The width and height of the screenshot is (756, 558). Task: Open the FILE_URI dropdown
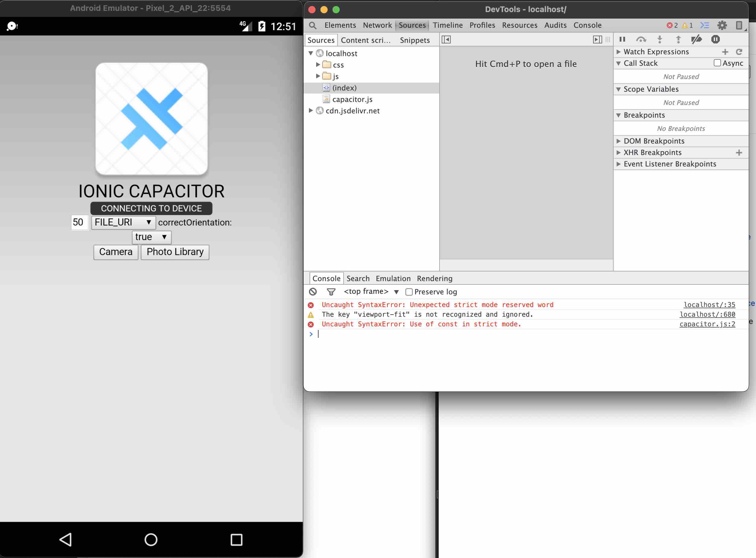tap(123, 222)
